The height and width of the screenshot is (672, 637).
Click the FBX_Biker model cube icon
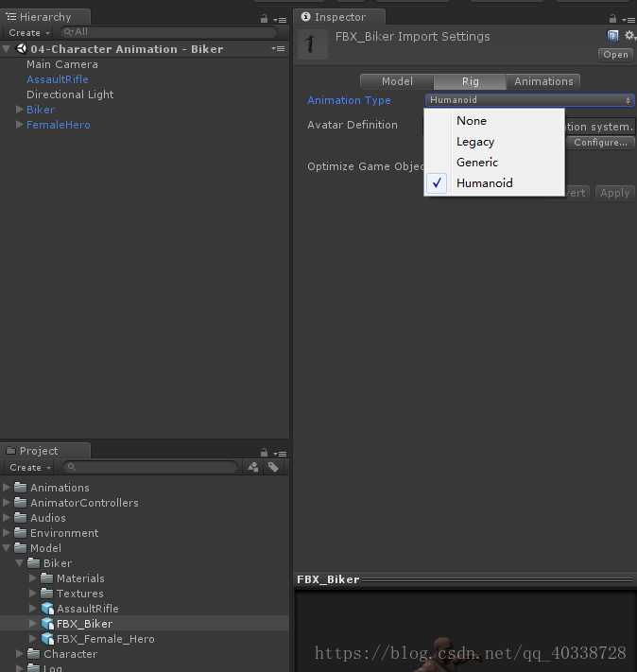pyautogui.click(x=47, y=624)
